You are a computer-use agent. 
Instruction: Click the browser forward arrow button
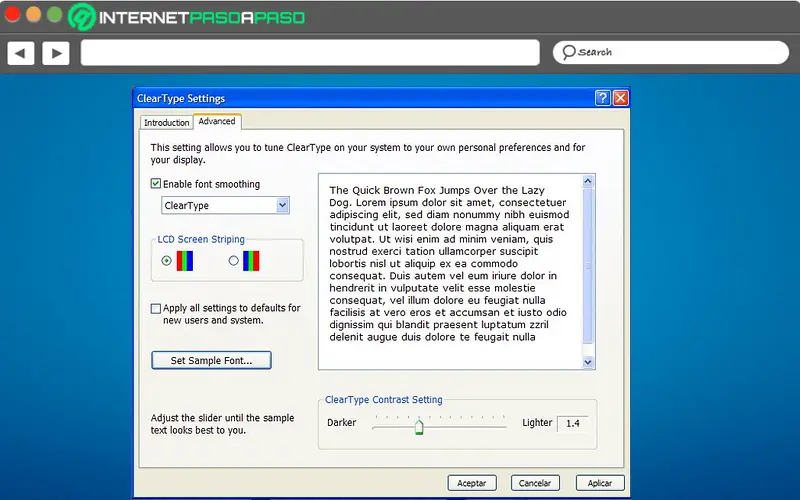click(x=56, y=53)
